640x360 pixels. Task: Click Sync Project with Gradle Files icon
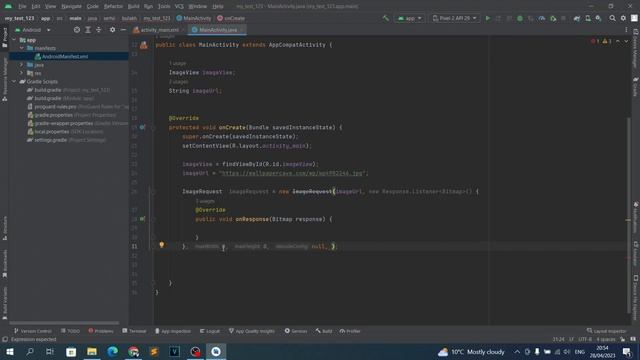point(577,18)
